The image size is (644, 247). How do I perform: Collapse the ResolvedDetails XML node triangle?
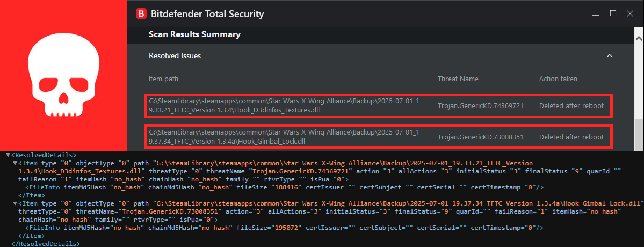click(8, 155)
